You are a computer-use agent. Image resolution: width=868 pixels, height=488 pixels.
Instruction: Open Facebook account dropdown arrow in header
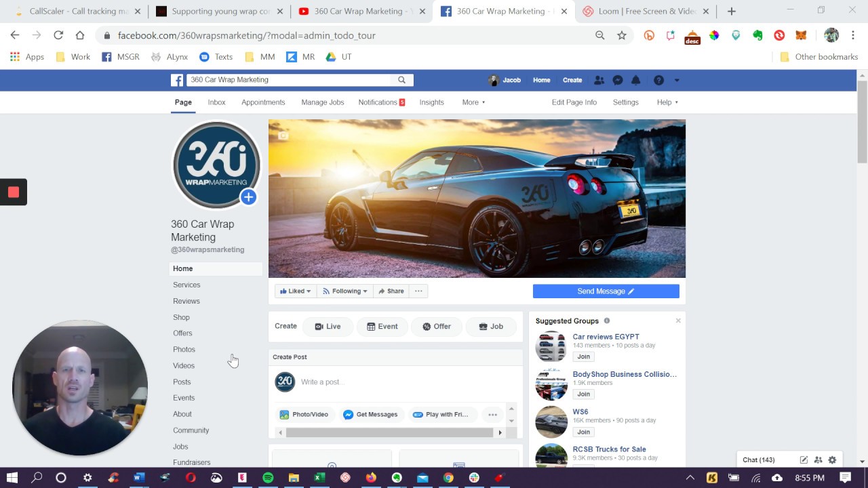coord(676,80)
